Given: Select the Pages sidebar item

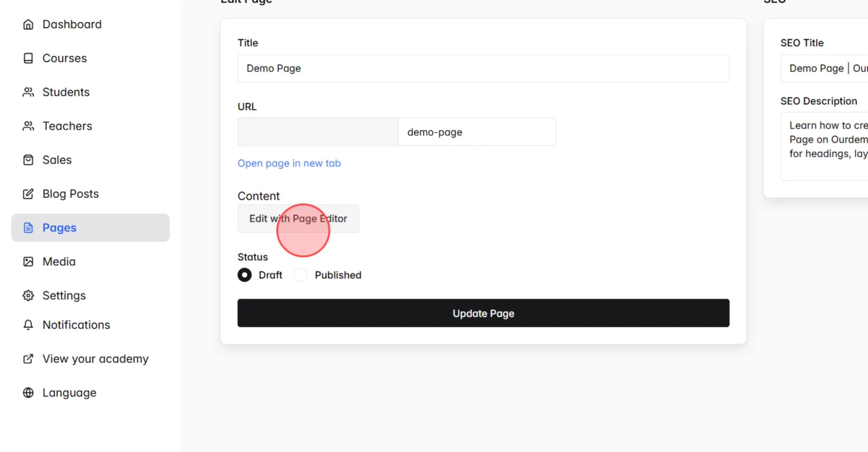Looking at the screenshot, I should click(91, 228).
